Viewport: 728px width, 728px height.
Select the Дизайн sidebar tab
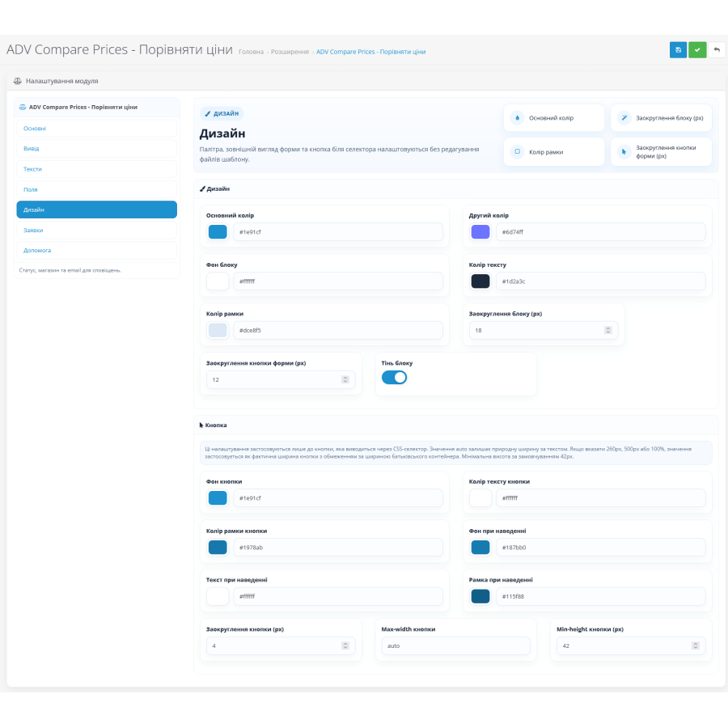click(x=96, y=210)
